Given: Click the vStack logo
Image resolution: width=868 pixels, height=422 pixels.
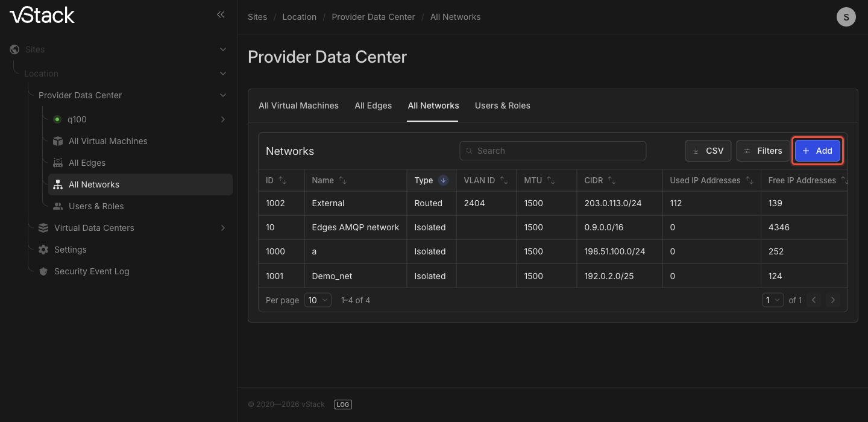Looking at the screenshot, I should 42,15.
